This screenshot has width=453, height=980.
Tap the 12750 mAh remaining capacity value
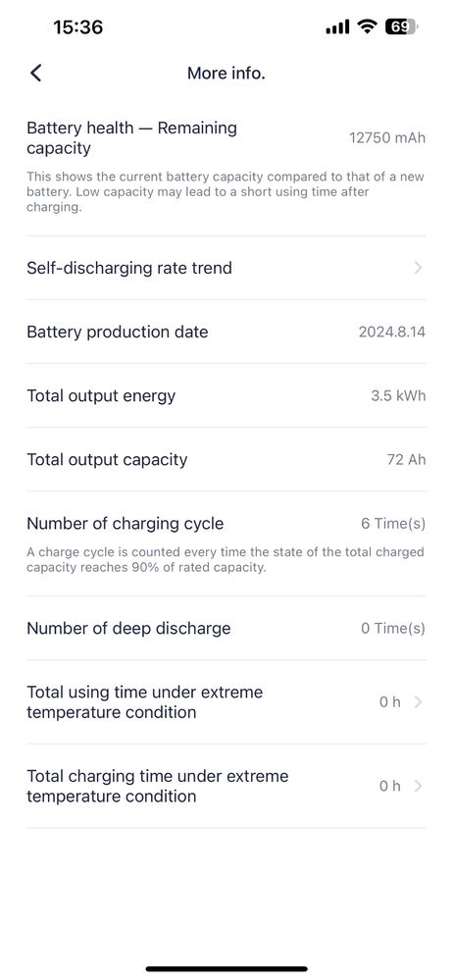(387, 138)
